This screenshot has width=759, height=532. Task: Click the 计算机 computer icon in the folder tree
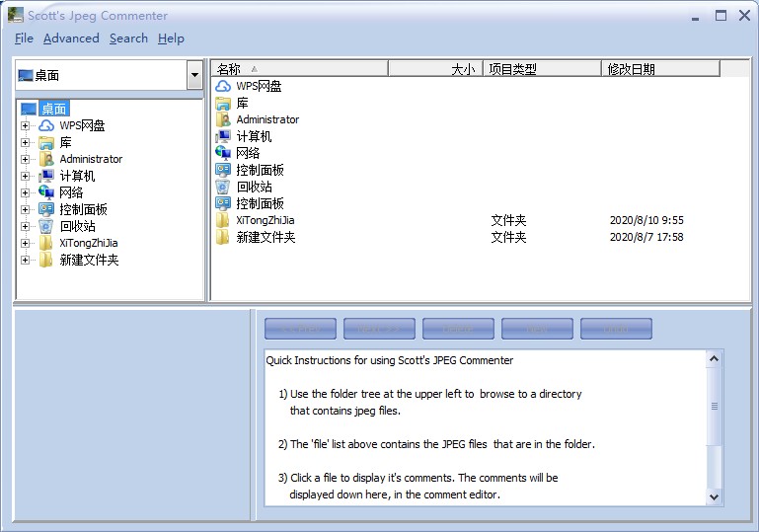click(46, 177)
